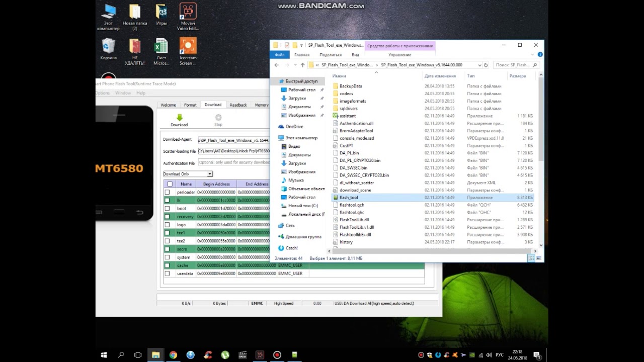Click the Authentication File input field

coord(234,162)
